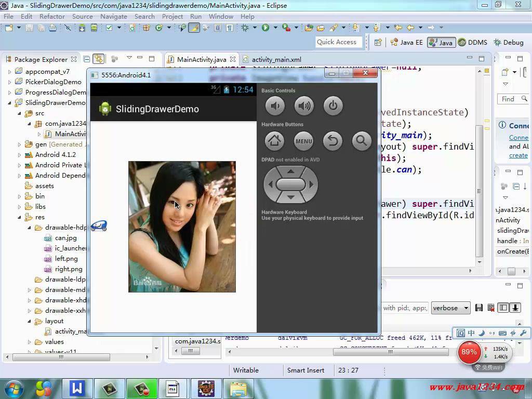Click Collapse All in Package Explorer
The image size is (532, 399).
(x=87, y=59)
